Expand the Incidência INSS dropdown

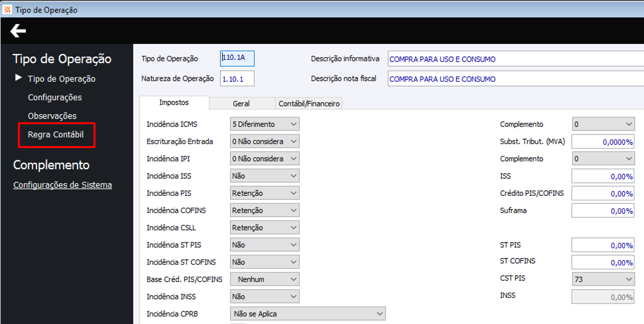pos(265,297)
